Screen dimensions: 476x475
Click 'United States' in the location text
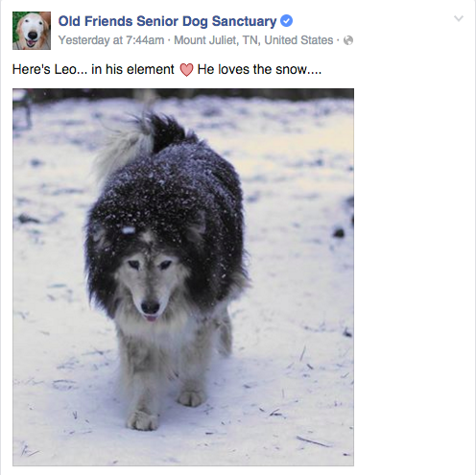(298, 40)
